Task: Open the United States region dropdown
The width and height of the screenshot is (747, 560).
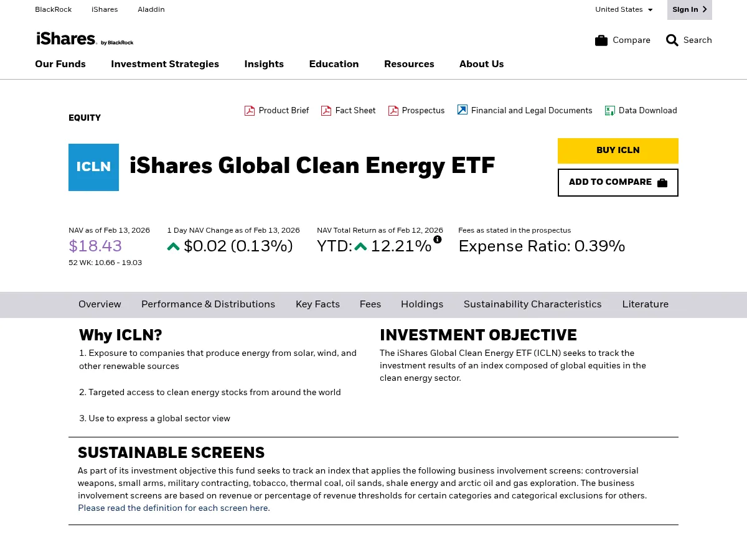Action: click(x=624, y=9)
